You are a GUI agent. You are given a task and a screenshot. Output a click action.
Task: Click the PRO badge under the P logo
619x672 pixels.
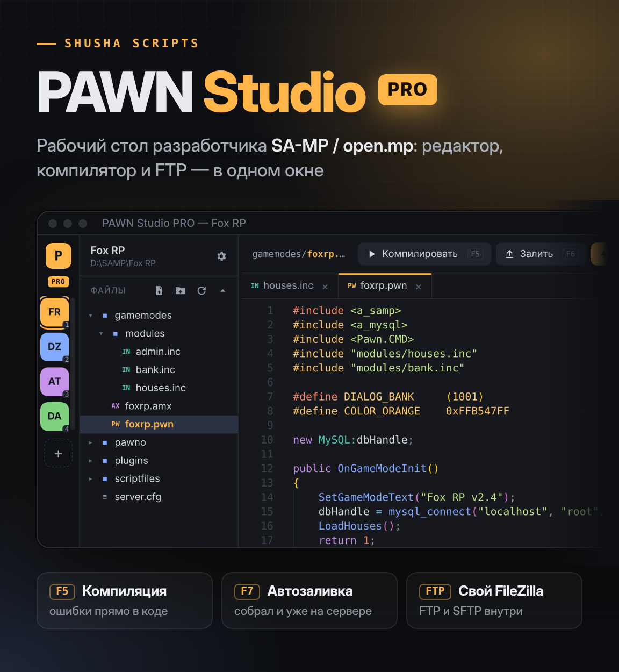pyautogui.click(x=58, y=282)
